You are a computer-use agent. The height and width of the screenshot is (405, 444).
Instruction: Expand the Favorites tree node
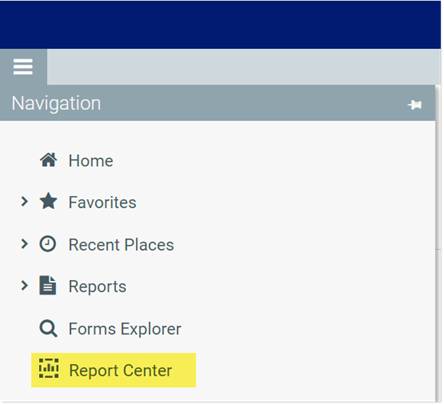(x=24, y=201)
